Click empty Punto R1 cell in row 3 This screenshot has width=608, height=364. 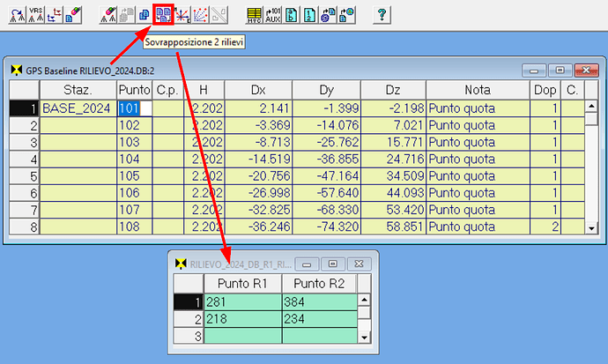tap(242, 336)
